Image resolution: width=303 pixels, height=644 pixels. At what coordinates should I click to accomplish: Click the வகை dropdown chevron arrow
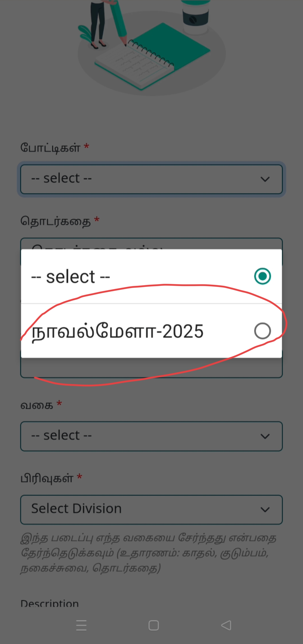point(265,436)
